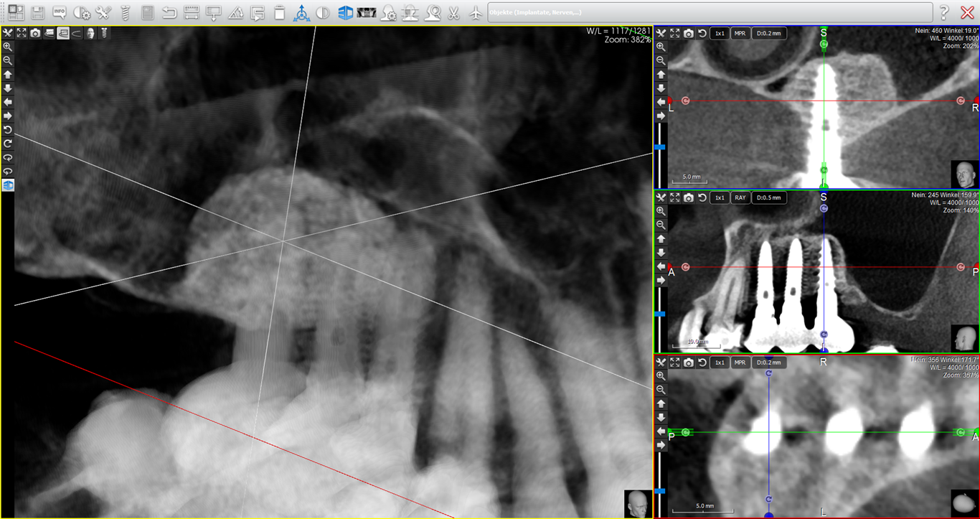Click the trash can delete icon

click(280, 12)
